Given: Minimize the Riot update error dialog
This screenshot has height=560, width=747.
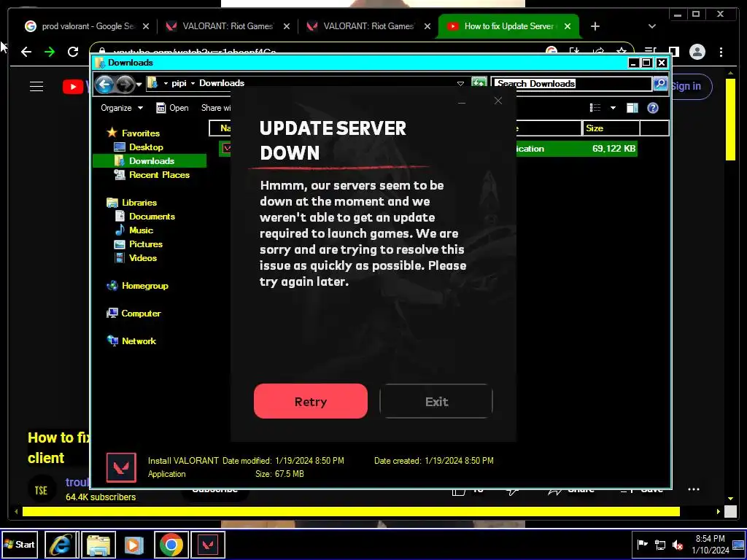Looking at the screenshot, I should point(461,101).
